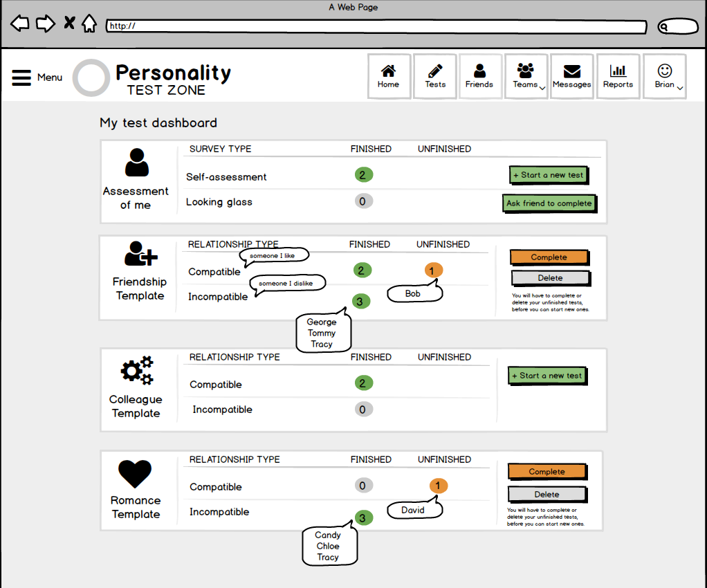
Task: Click George in the Friendship callout
Action: 322,322
